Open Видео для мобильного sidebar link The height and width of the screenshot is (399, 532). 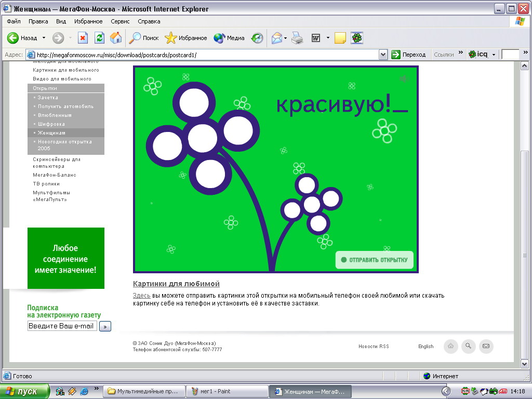point(62,79)
